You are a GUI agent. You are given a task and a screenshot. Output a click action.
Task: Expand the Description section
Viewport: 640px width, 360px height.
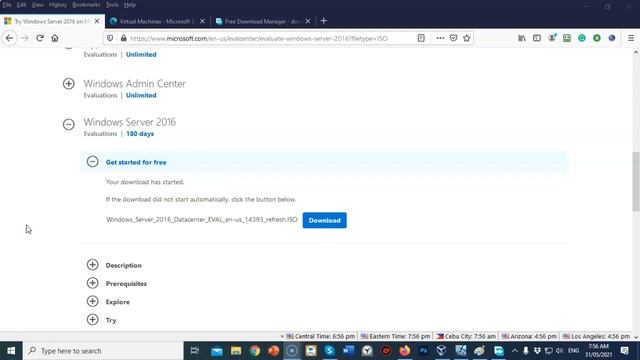pyautogui.click(x=93, y=264)
